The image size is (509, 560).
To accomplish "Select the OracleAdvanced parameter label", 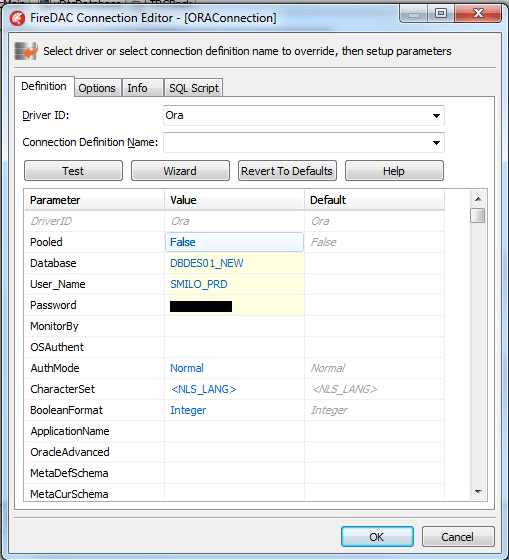I will (70, 452).
